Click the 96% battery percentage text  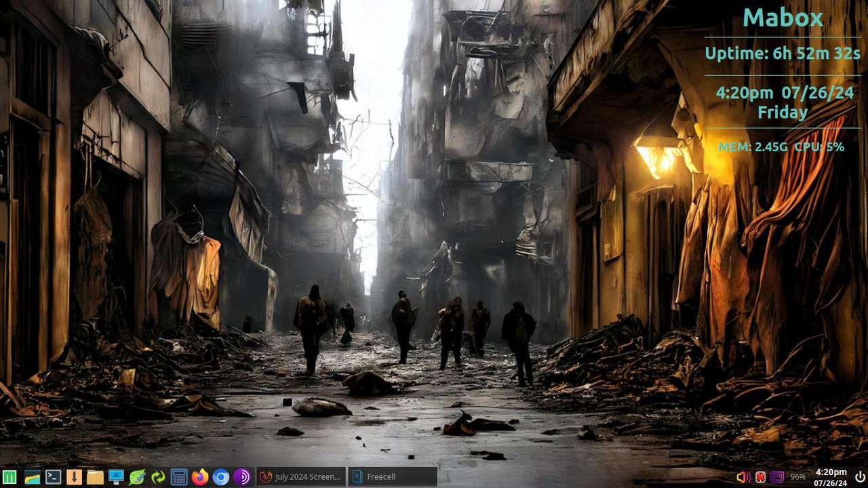(x=798, y=477)
